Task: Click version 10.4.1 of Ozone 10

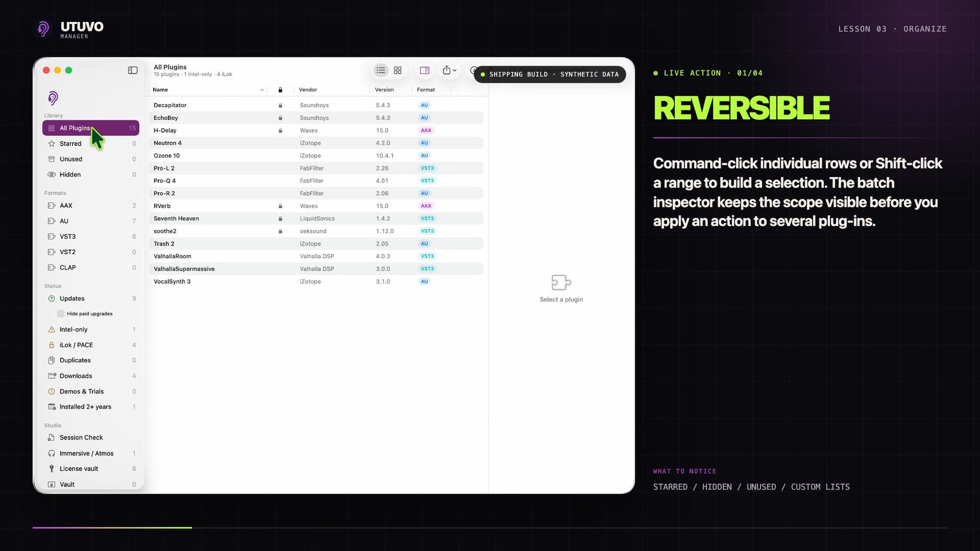Action: click(x=385, y=156)
